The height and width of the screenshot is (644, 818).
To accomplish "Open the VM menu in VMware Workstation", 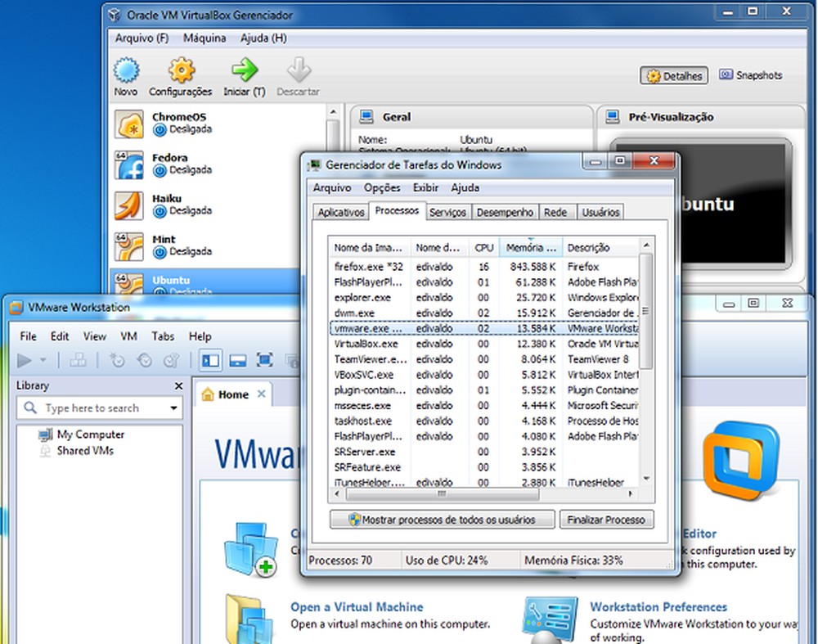I will point(128,336).
